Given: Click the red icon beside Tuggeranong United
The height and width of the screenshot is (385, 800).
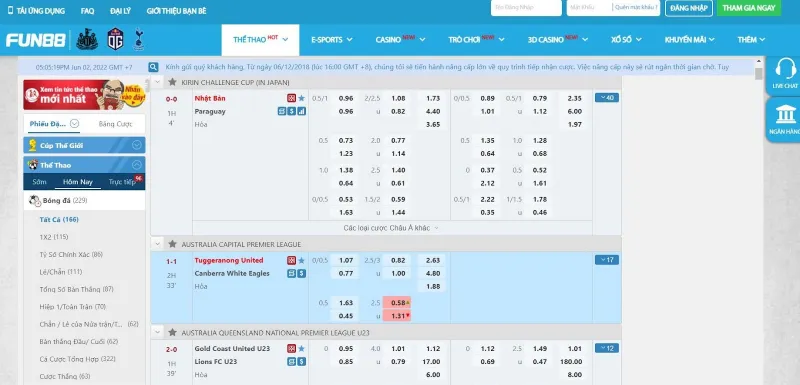Looking at the screenshot, I should coord(291,260).
